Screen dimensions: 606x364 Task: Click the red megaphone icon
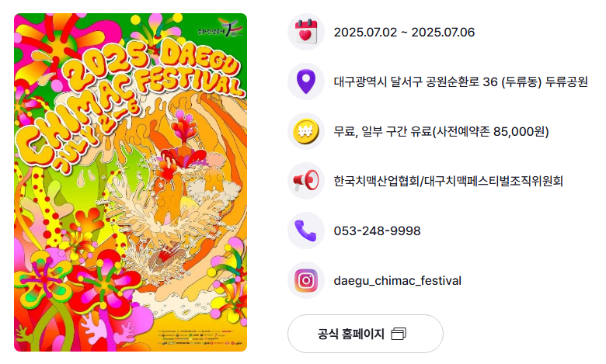[x=305, y=181]
